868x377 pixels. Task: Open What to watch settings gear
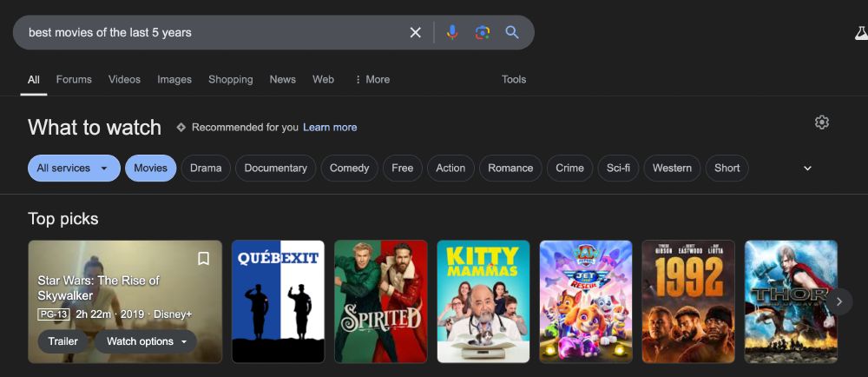(x=822, y=122)
